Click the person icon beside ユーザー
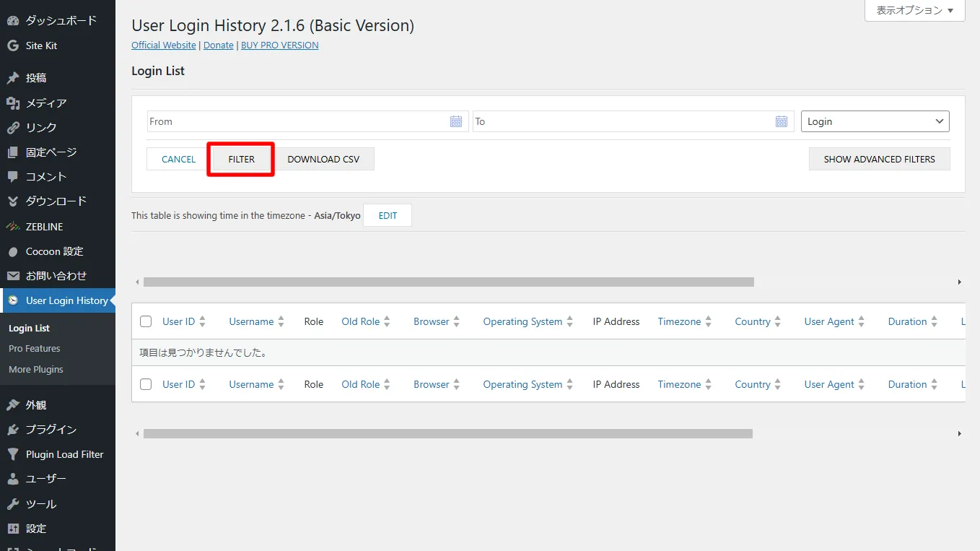Viewport: 980px width, 551px height. [12, 479]
